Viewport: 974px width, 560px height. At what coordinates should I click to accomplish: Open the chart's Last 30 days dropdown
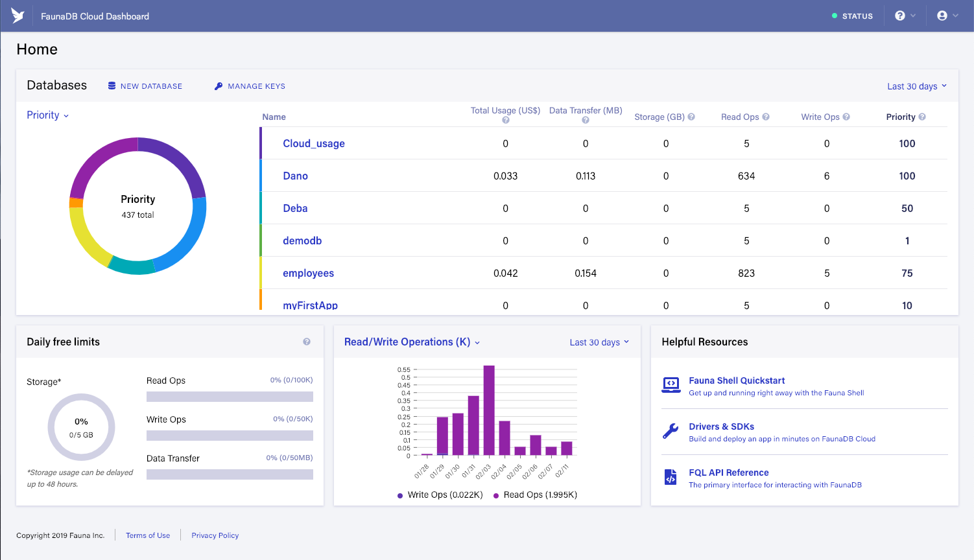pos(599,342)
